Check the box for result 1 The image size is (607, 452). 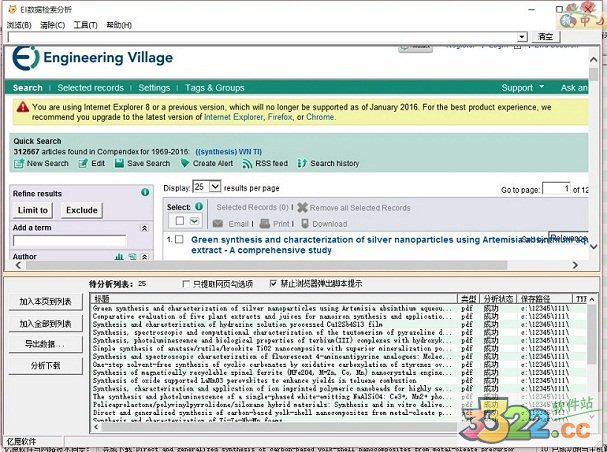(x=179, y=240)
